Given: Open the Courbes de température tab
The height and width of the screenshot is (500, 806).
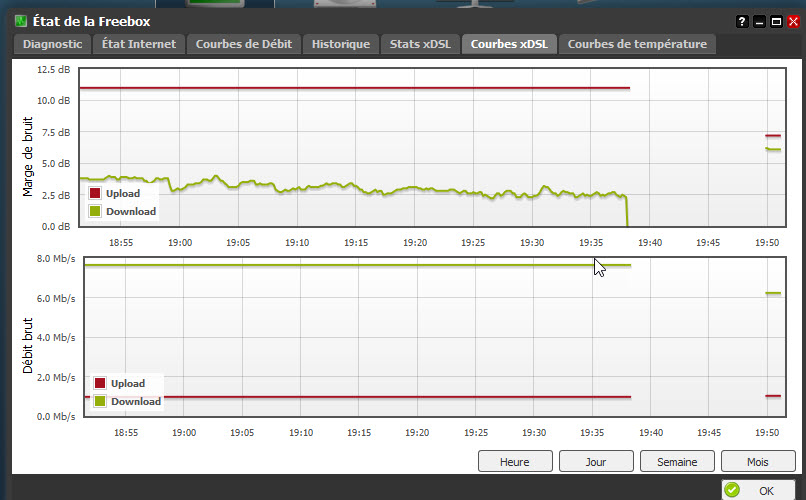Looking at the screenshot, I should click(637, 44).
